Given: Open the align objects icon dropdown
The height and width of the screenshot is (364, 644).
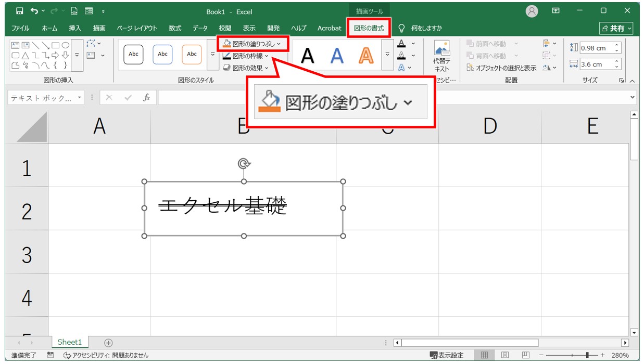Looking at the screenshot, I should click(550, 44).
